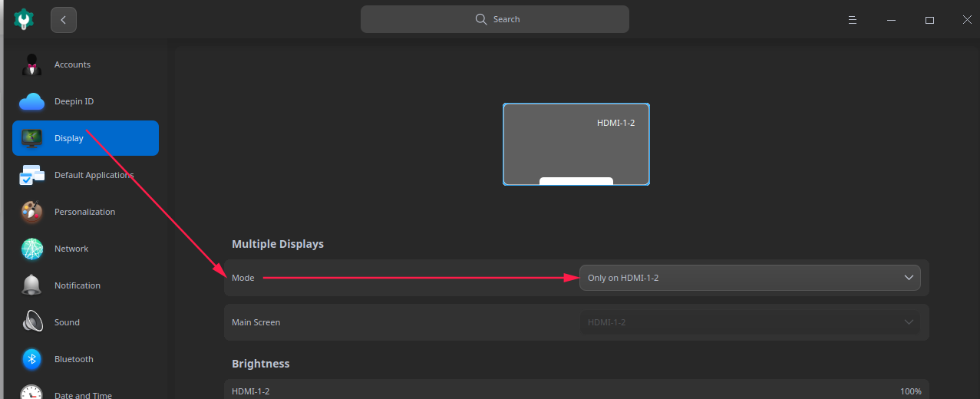Click the Bluetooth icon in sidebar

click(x=31, y=359)
